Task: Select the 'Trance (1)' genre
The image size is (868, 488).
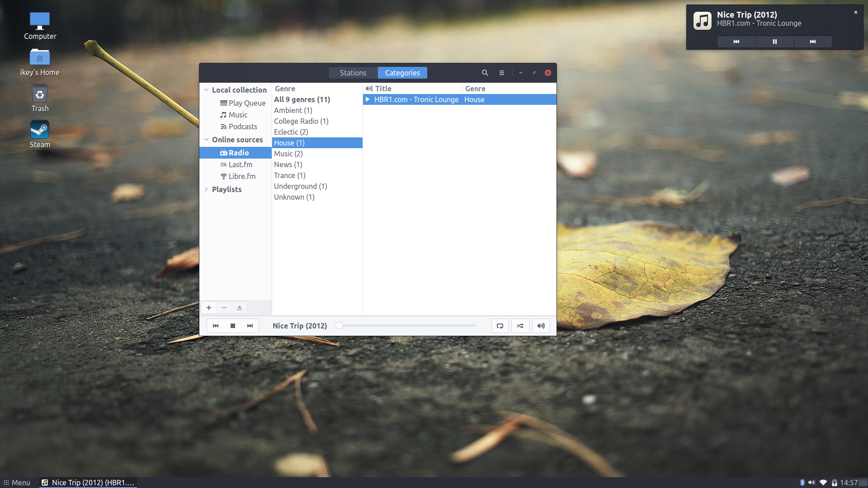Action: [317, 175]
